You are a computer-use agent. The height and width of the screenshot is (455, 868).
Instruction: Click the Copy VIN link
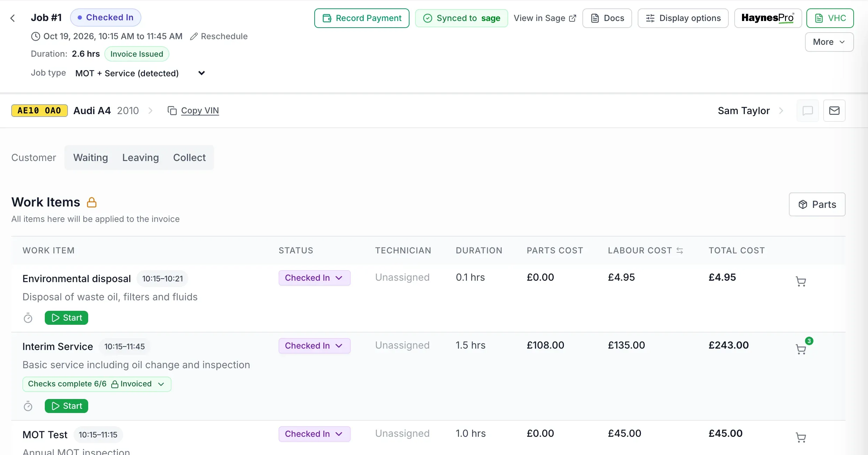pyautogui.click(x=200, y=111)
